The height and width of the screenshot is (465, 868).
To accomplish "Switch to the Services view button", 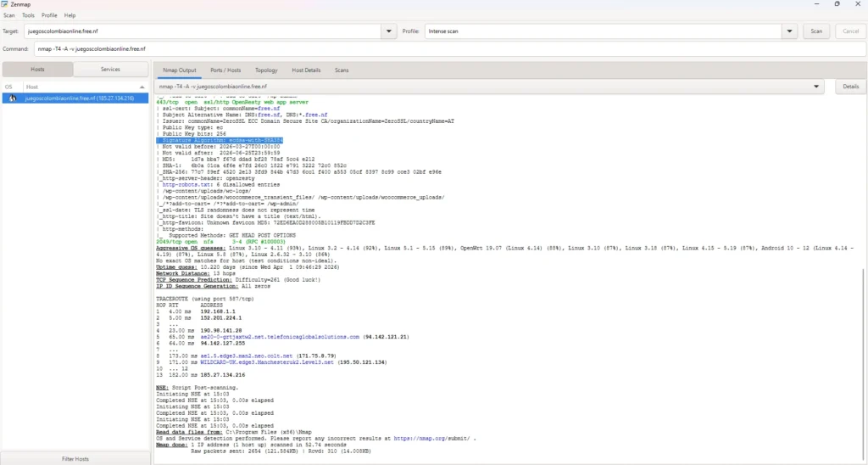I will tap(110, 70).
